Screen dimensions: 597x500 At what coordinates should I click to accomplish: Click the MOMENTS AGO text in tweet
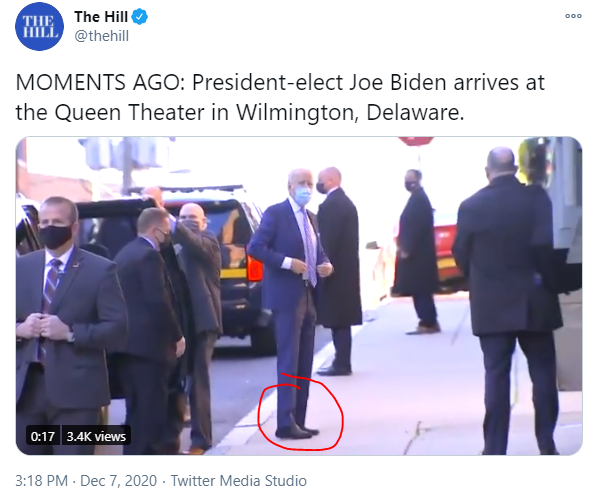(100, 83)
